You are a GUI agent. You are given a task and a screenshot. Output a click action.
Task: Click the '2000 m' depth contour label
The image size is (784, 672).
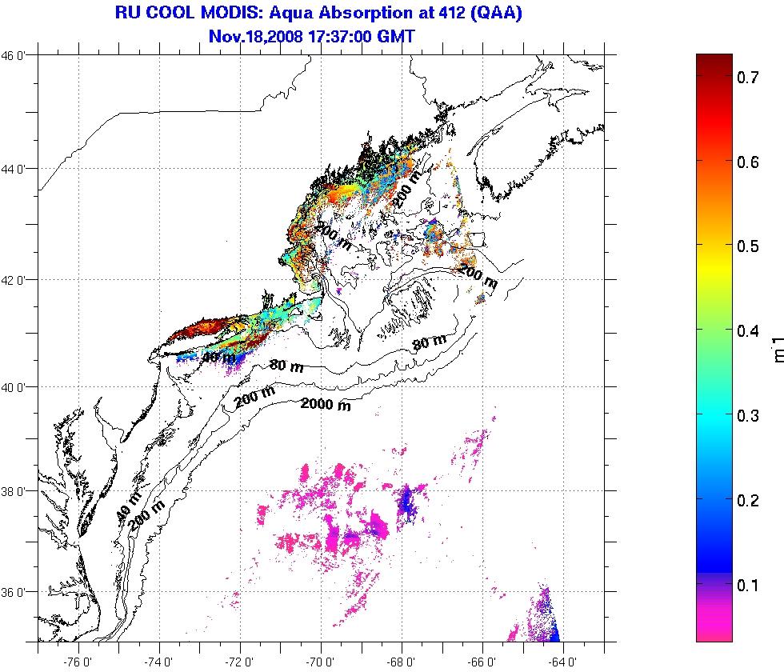click(x=326, y=404)
